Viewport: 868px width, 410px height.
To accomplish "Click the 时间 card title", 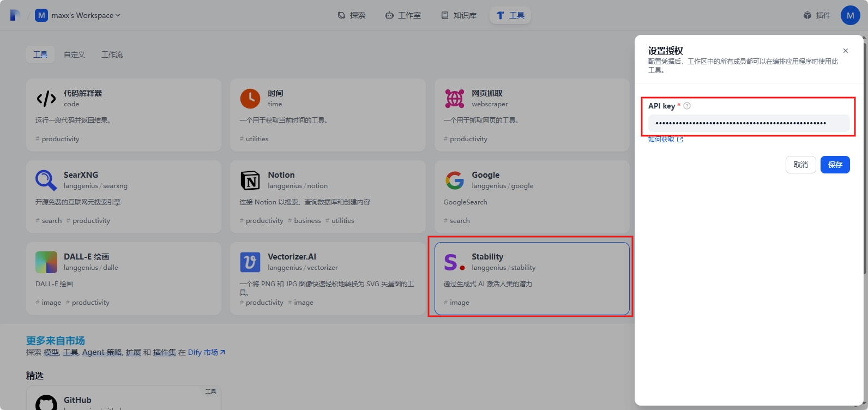I will point(275,93).
